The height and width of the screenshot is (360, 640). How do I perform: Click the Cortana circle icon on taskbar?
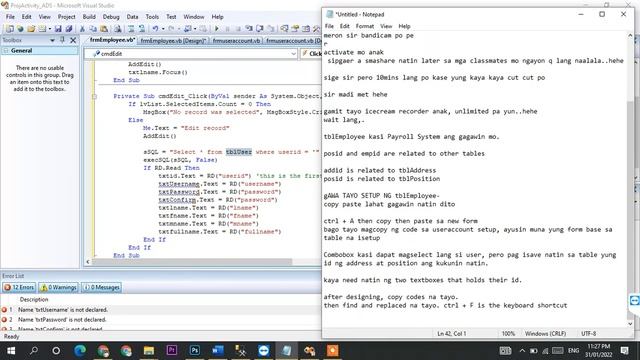[x=56, y=351]
